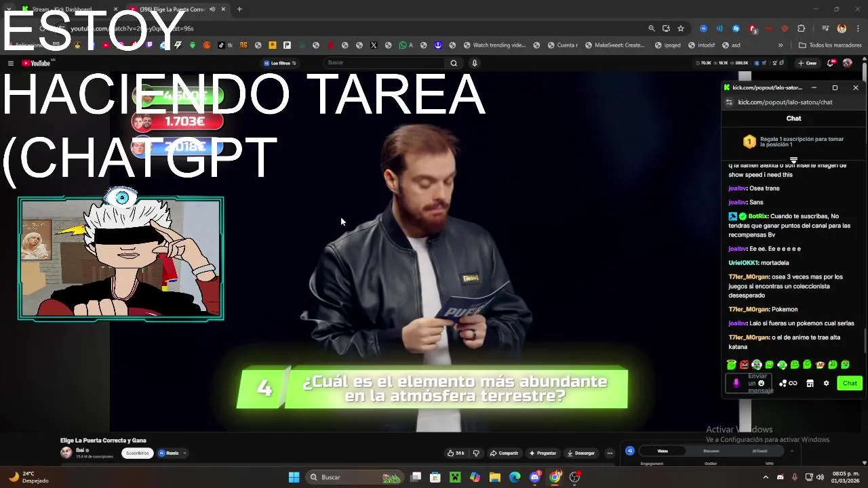Viewport: 868px width, 488px height.
Task: Like the video with thumbs up
Action: coord(455,453)
